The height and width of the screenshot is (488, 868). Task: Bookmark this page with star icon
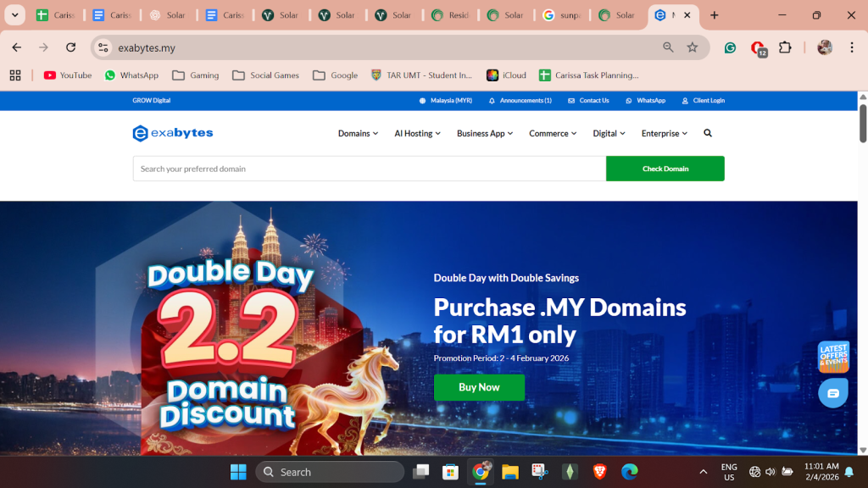(x=693, y=47)
